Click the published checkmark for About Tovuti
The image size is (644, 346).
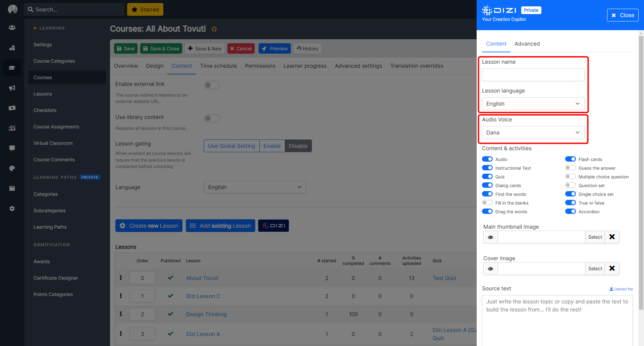pyautogui.click(x=170, y=278)
